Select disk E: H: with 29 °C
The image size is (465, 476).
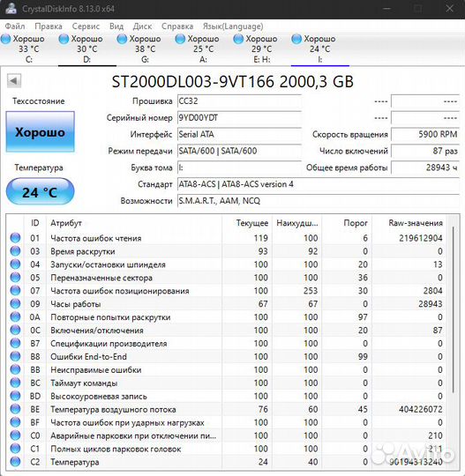[x=261, y=48]
